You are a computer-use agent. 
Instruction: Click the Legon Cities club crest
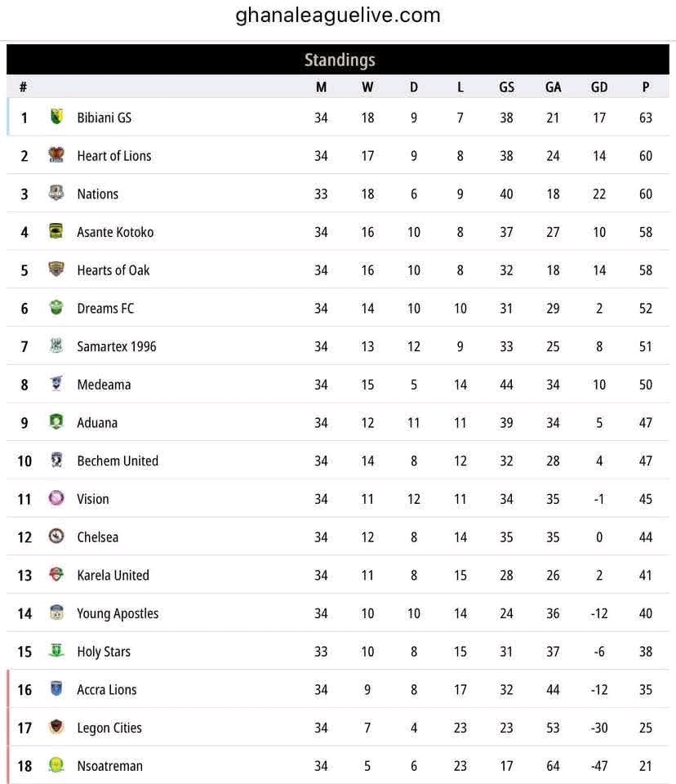(56, 727)
